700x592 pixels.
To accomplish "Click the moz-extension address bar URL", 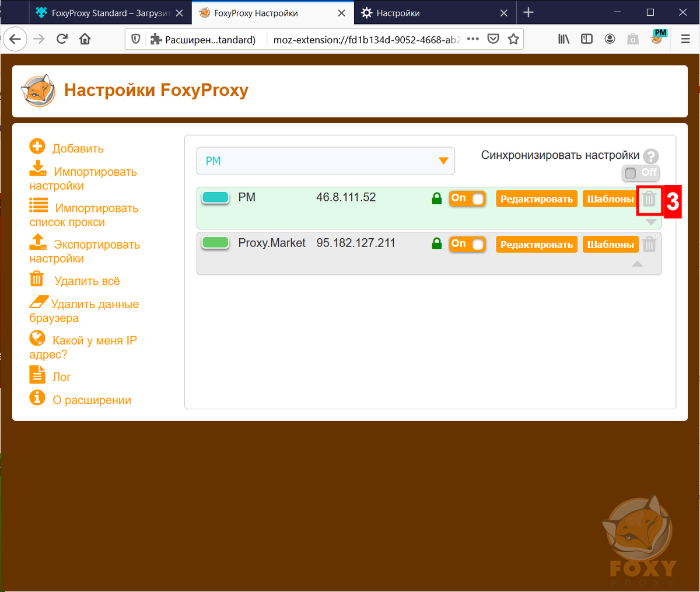I will pos(367,40).
